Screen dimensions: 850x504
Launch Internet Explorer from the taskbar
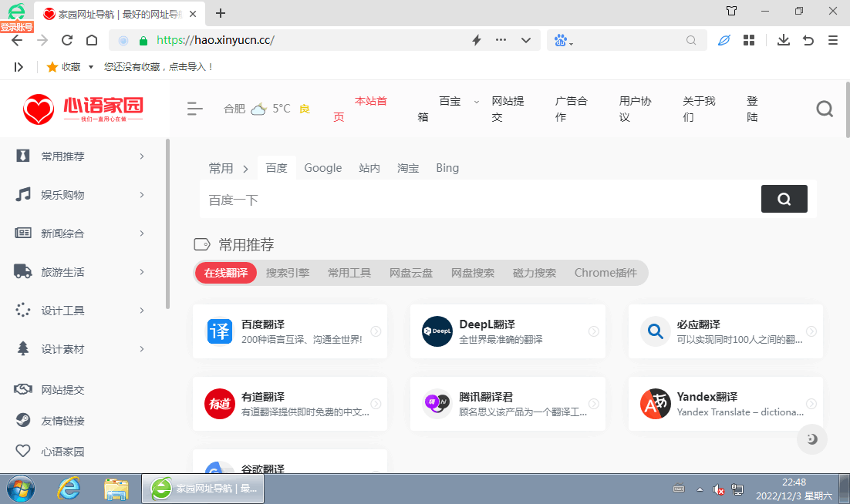tap(69, 489)
